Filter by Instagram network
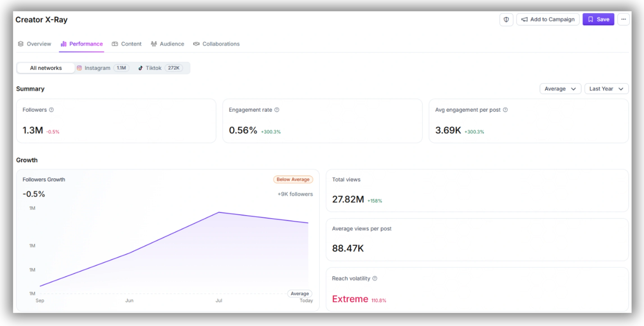The height and width of the screenshot is (326, 644). [103, 68]
